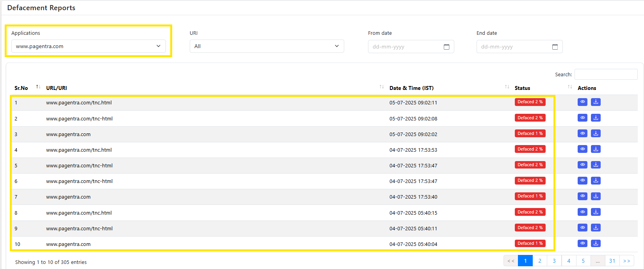Download the report for row 5
The height and width of the screenshot is (269, 644).
point(596,165)
